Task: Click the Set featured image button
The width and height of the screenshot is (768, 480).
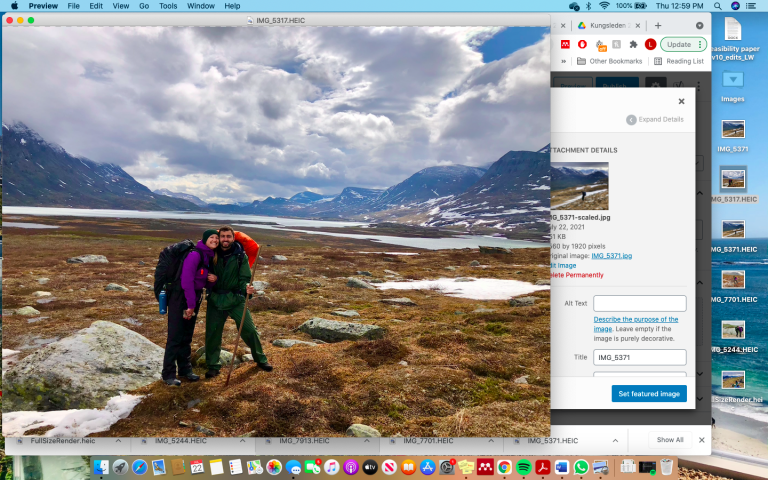Action: point(648,394)
